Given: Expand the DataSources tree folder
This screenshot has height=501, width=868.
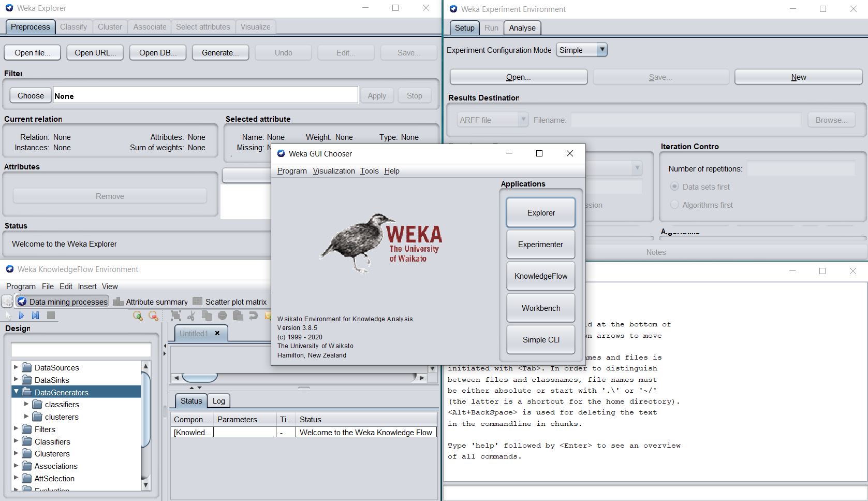Looking at the screenshot, I should (16, 367).
